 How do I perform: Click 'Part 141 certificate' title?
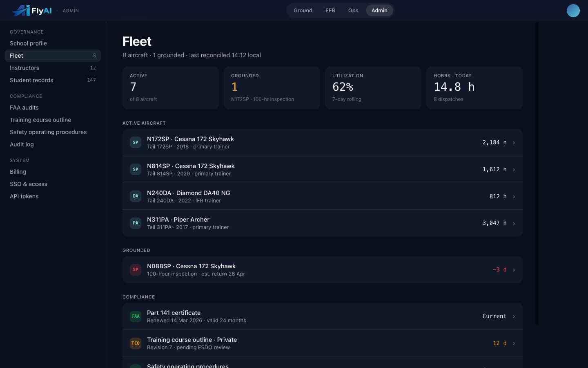pyautogui.click(x=174, y=313)
